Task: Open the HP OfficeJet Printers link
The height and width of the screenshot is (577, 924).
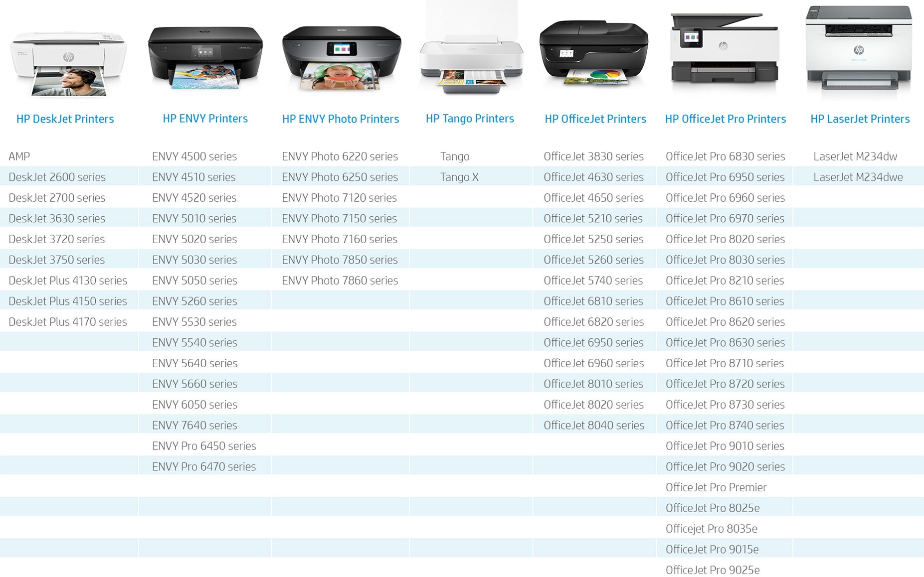Action: pyautogui.click(x=595, y=119)
